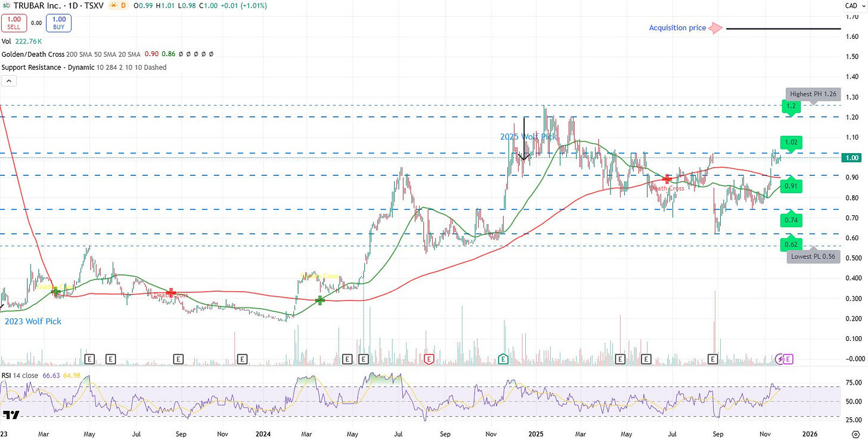This screenshot has width=868, height=440.
Task: Click the 2025 Wolf Pick text annotation
Action: tap(528, 137)
